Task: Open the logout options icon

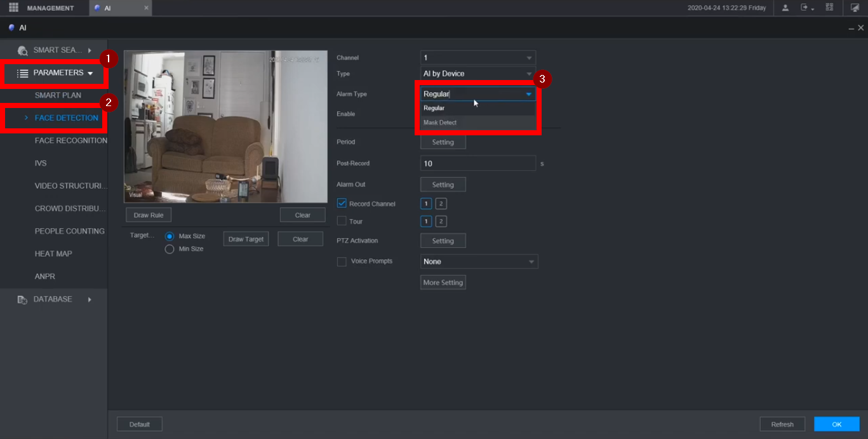Action: [807, 8]
